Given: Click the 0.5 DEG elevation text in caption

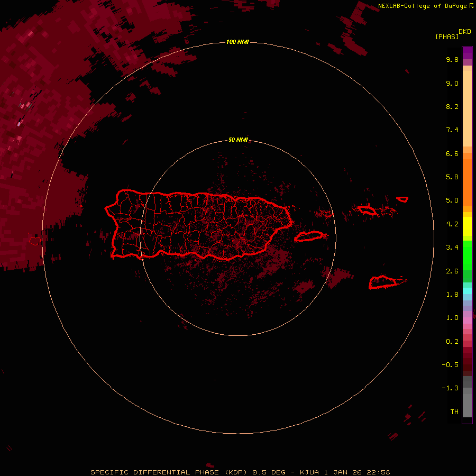Looking at the screenshot, I should (269, 472).
